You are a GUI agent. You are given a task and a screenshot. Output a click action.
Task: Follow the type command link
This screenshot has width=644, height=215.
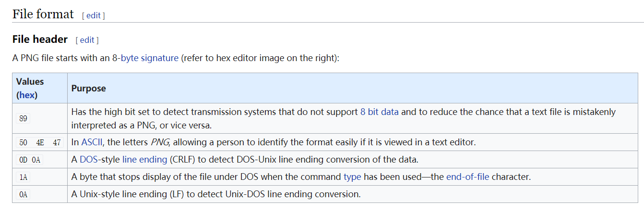point(352,177)
